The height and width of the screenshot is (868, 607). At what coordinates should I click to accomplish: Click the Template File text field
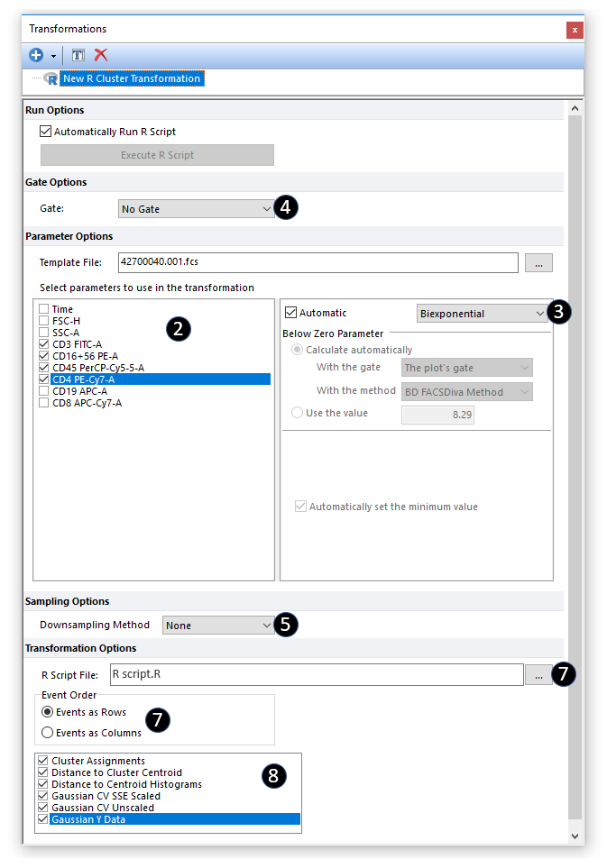(x=317, y=262)
